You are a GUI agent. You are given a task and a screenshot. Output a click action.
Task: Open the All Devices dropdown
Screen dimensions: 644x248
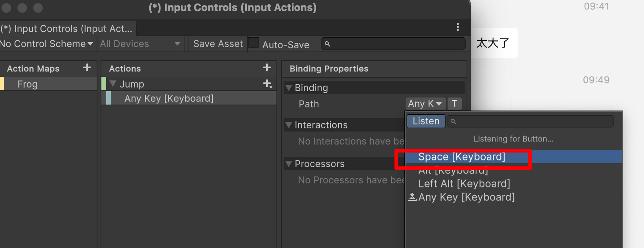click(140, 44)
